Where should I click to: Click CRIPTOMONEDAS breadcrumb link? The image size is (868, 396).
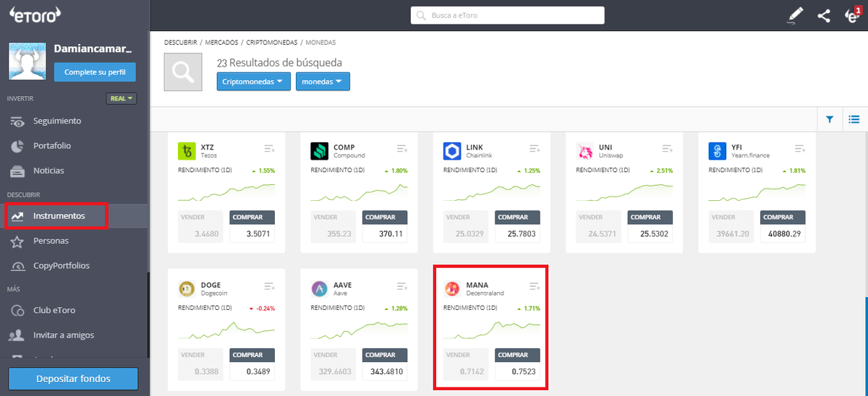tap(272, 43)
